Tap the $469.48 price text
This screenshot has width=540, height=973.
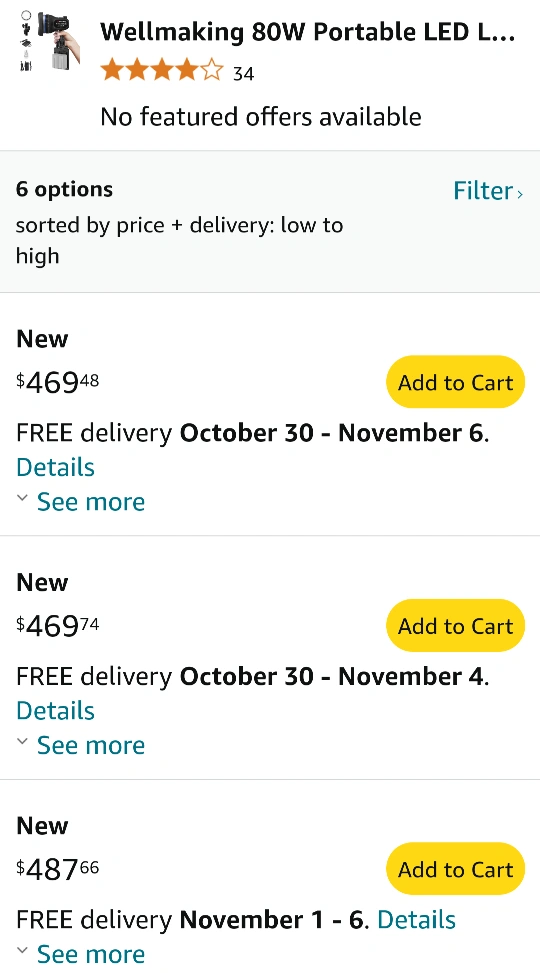tap(58, 382)
